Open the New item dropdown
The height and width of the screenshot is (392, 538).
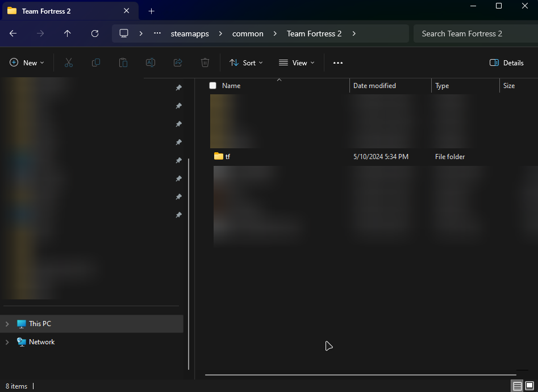pos(27,63)
